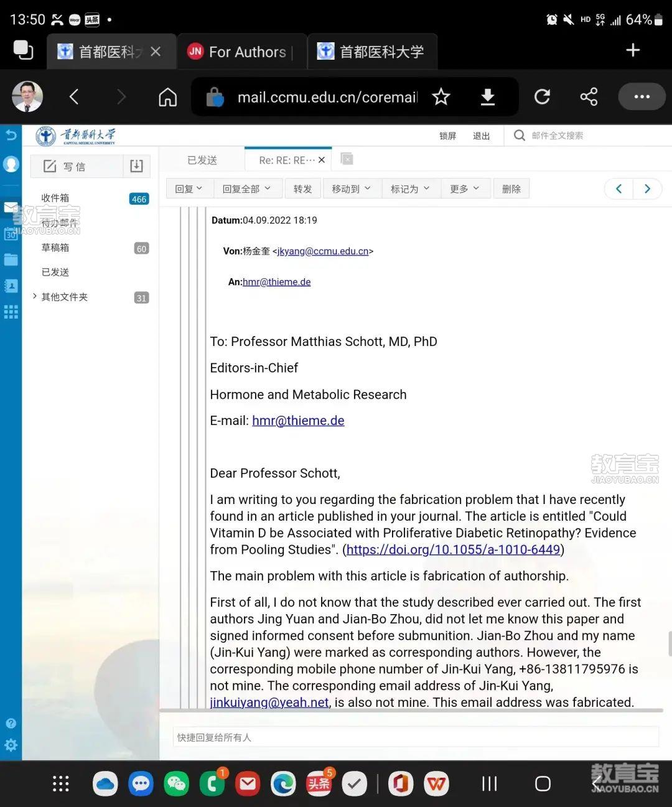Open WPS Office from the taskbar
This screenshot has width=672, height=807.
click(436, 784)
